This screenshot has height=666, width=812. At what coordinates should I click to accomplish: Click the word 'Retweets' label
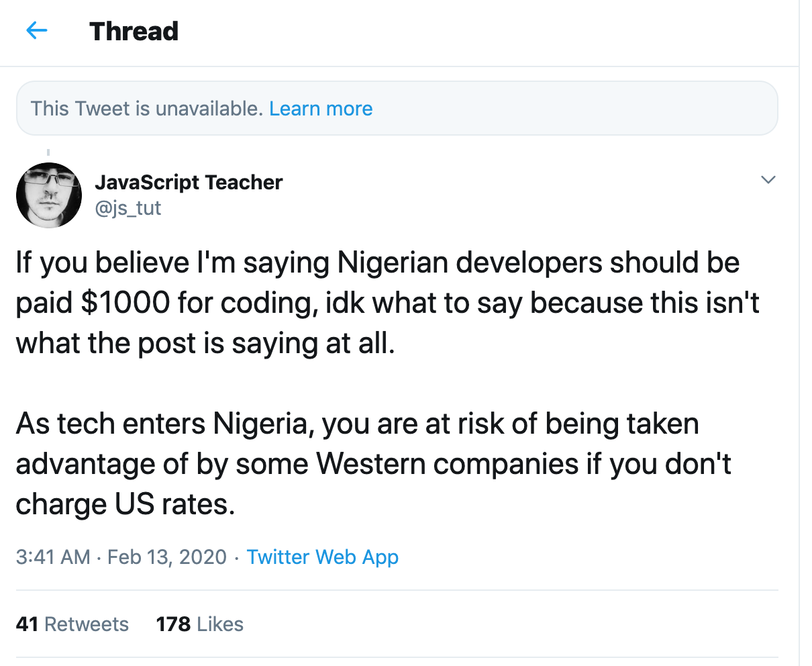[x=86, y=624]
